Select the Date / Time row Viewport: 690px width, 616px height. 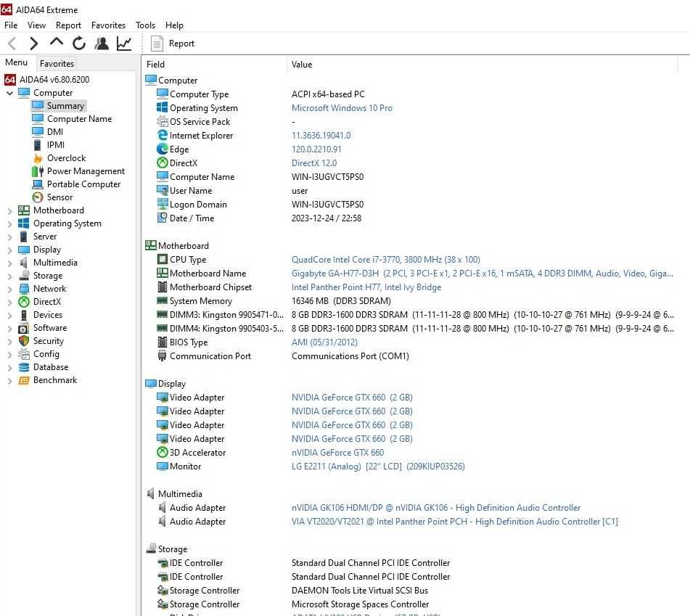[409, 218]
